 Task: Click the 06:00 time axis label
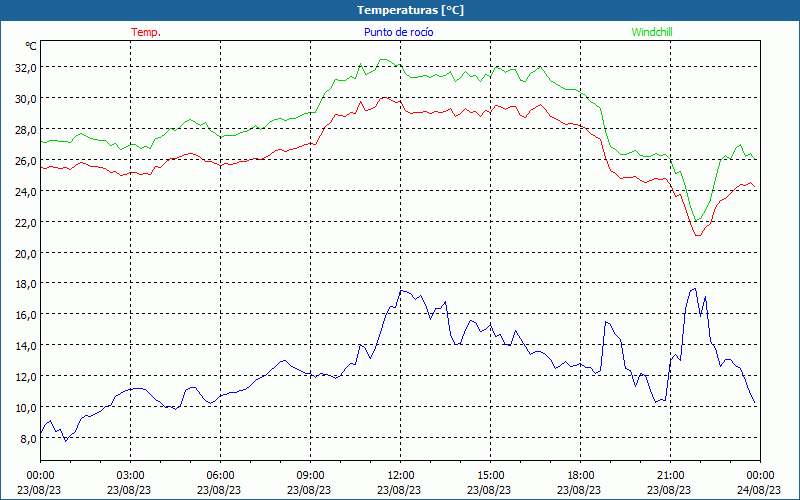coord(220,476)
